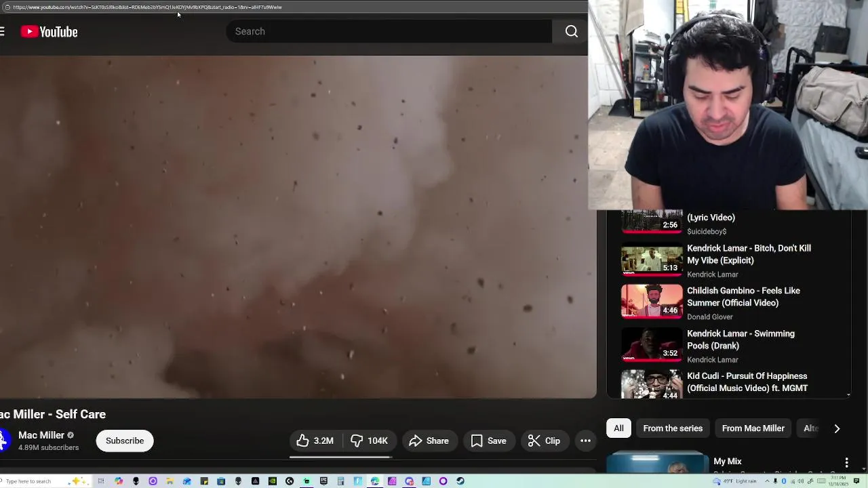Open the NVIDIA app on the taskbar
Screen dimensions: 868x488
click(272, 481)
